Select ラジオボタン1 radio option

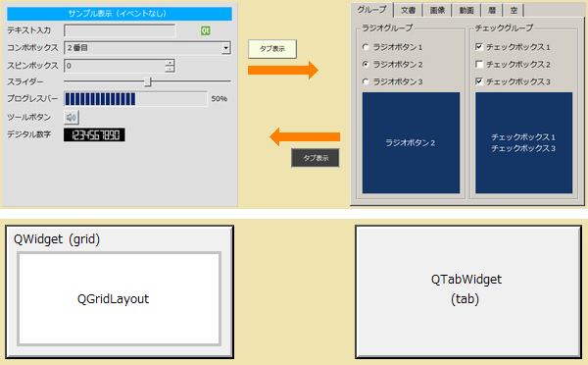coord(366,47)
